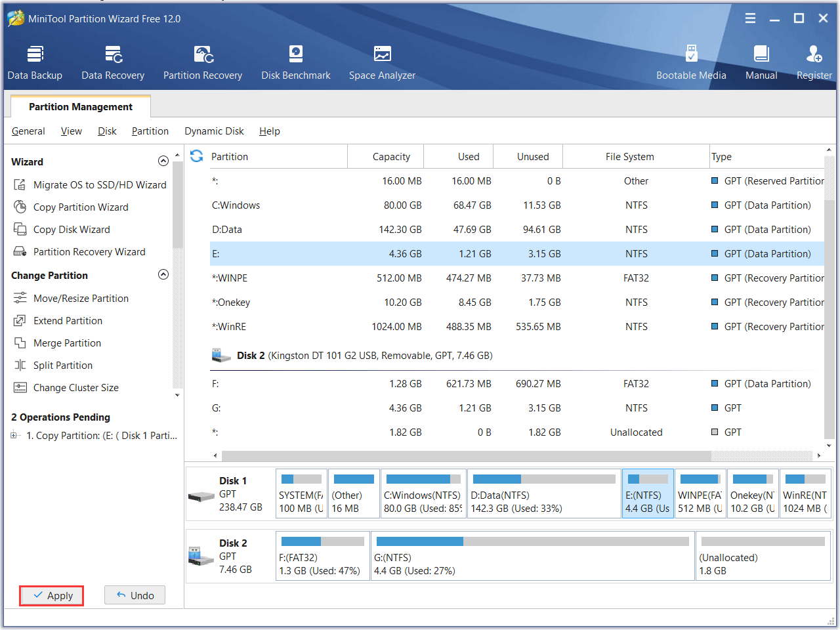Select the WinRE 1024 MB block in Disk 1 map
Viewport: 840px width, 630px height.
[x=805, y=493]
